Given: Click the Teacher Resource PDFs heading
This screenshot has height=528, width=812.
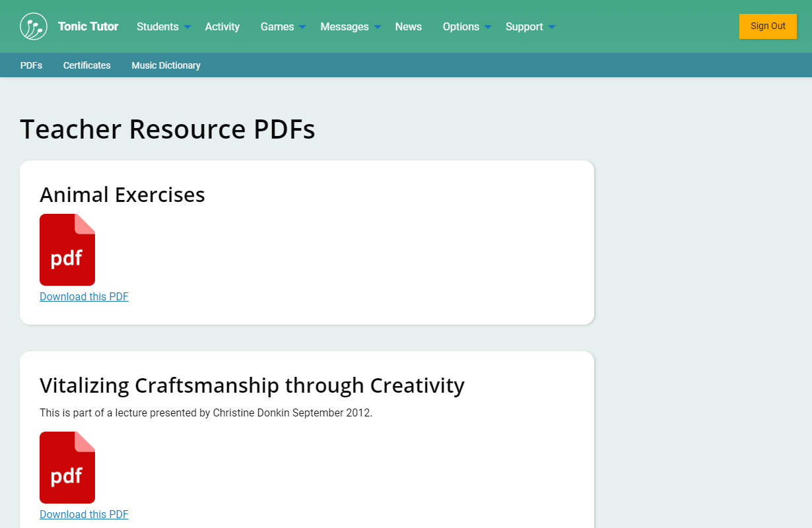Looking at the screenshot, I should tap(168, 129).
